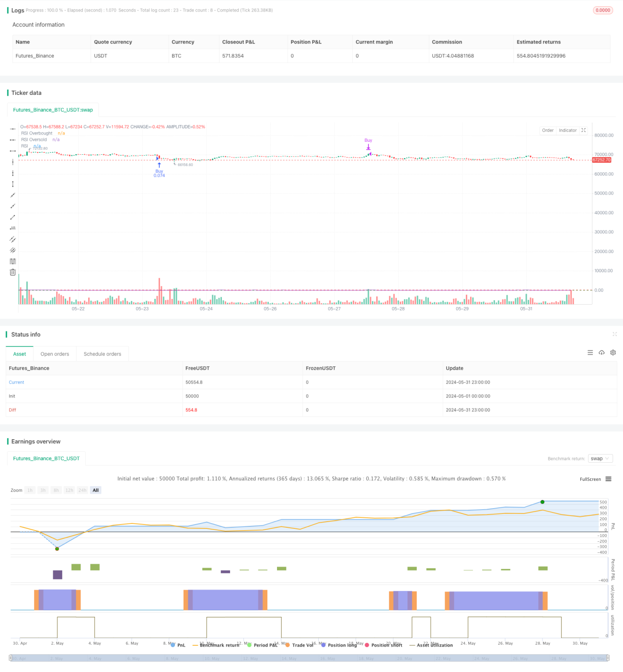Click the green minimum marker on the PnL line
Image resolution: width=623 pixels, height=672 pixels.
[x=57, y=548]
